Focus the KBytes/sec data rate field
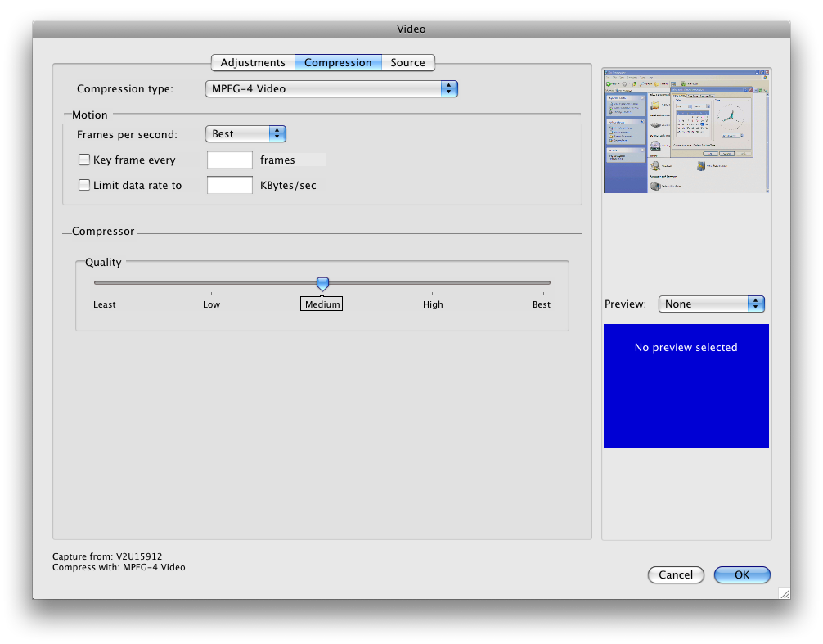Viewport: 823px width, 644px height. click(x=230, y=186)
